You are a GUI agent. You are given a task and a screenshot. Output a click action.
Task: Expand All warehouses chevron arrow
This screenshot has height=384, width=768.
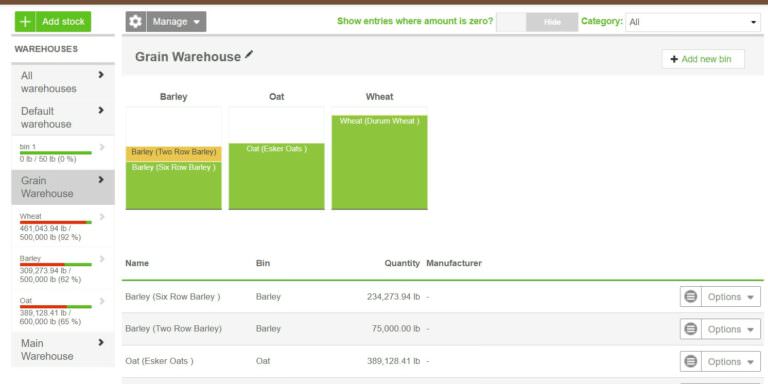[x=101, y=75]
